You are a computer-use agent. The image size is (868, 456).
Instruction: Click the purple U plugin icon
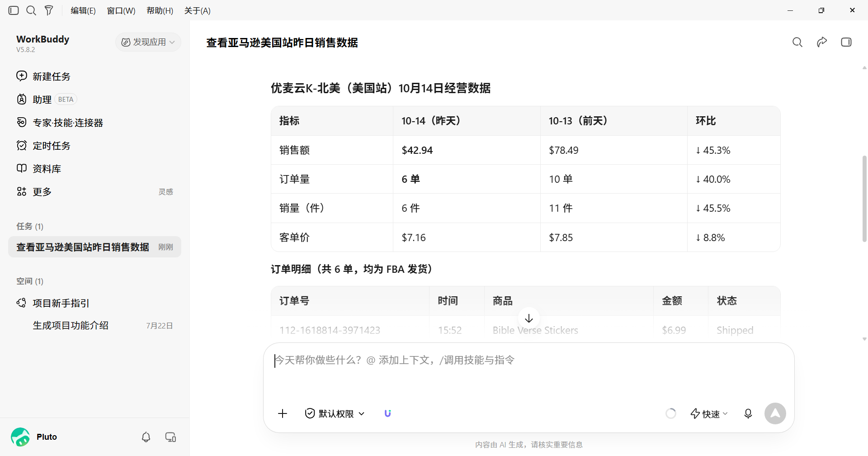[387, 413]
